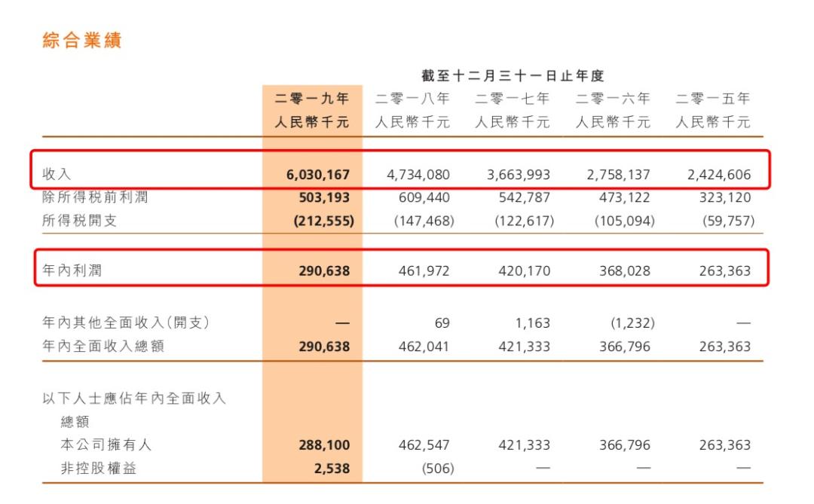
Task: Select non-controlling interest (506)
Action: tap(438, 469)
